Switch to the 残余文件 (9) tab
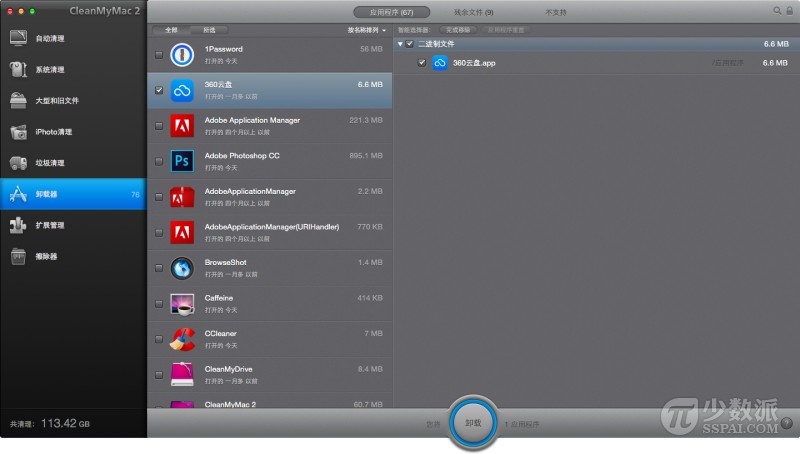Image resolution: width=800 pixels, height=454 pixels. (x=473, y=12)
